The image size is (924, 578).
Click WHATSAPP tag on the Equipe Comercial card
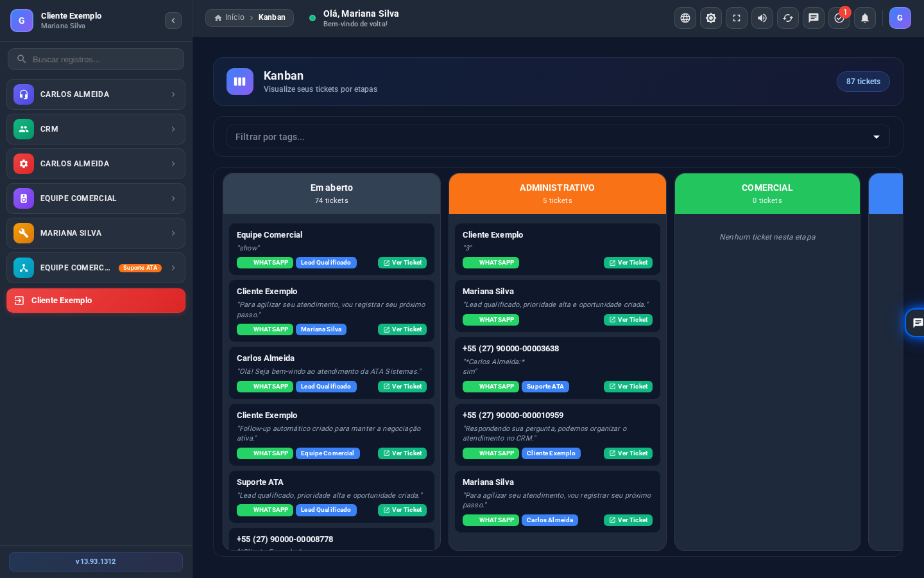tap(265, 263)
